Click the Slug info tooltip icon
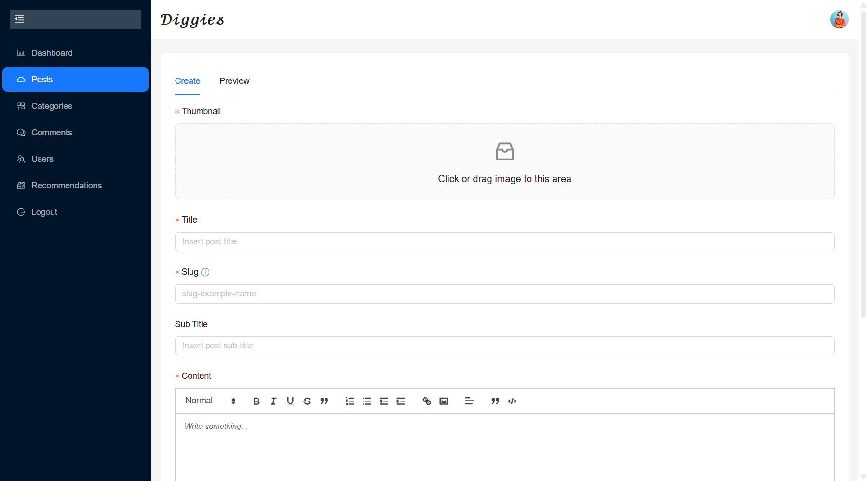 coord(205,272)
